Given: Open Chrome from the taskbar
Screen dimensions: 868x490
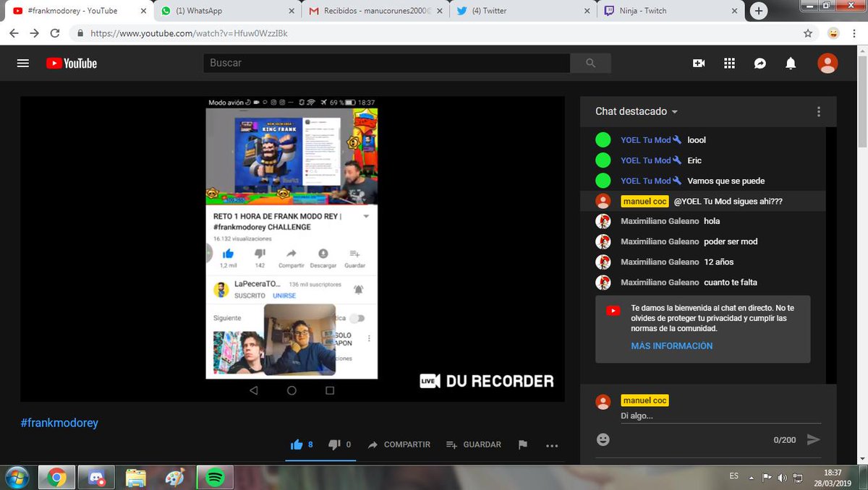Looking at the screenshot, I should coord(57,478).
